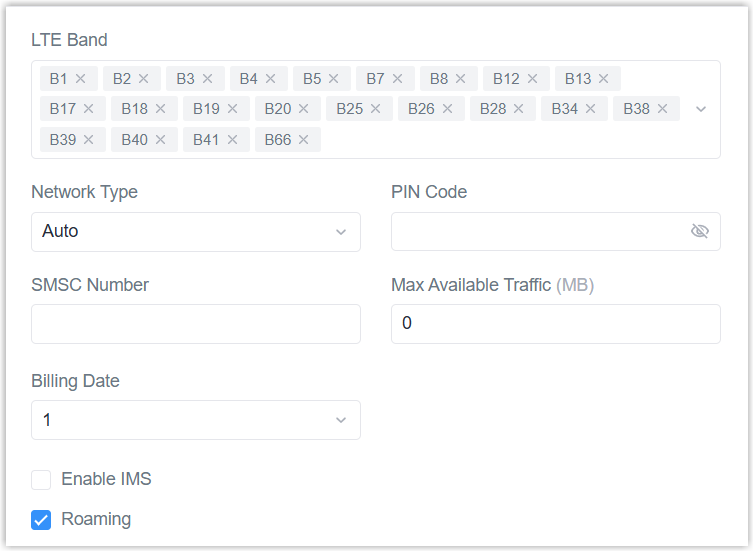
Task: Remove B20 from selected bands
Action: pyautogui.click(x=303, y=109)
